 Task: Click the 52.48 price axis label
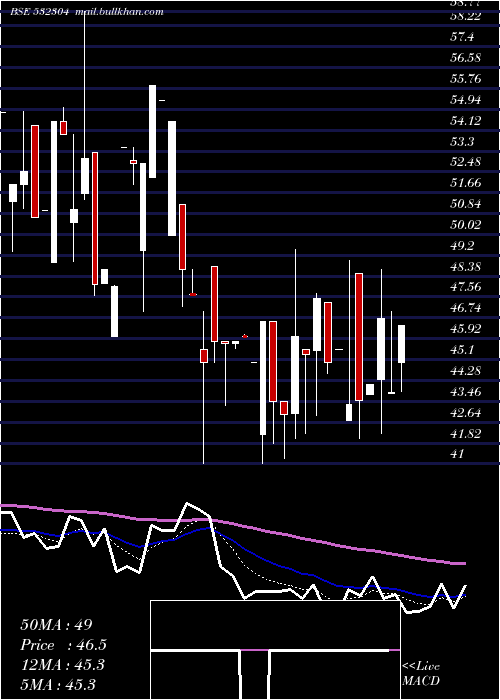tap(466, 162)
